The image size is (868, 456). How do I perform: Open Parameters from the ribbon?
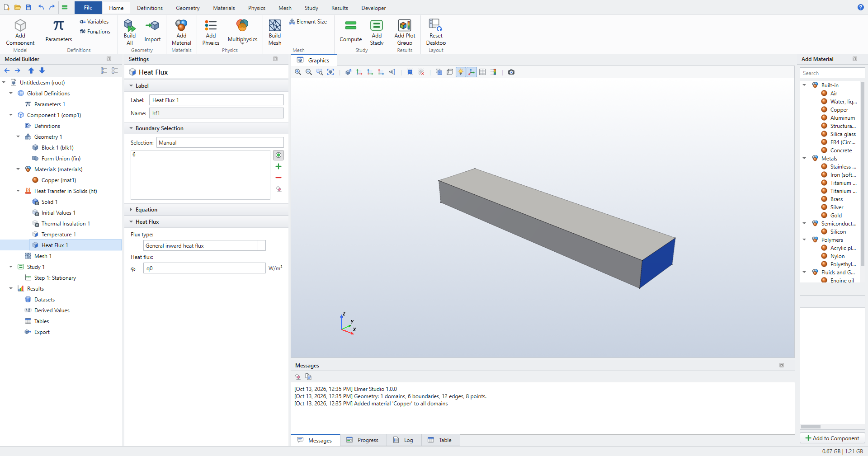pos(59,31)
